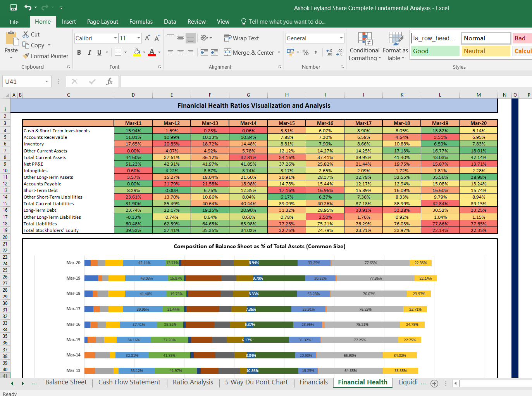Open accounting number format dropdown
The image size is (532, 396).
pyautogui.click(x=298, y=52)
